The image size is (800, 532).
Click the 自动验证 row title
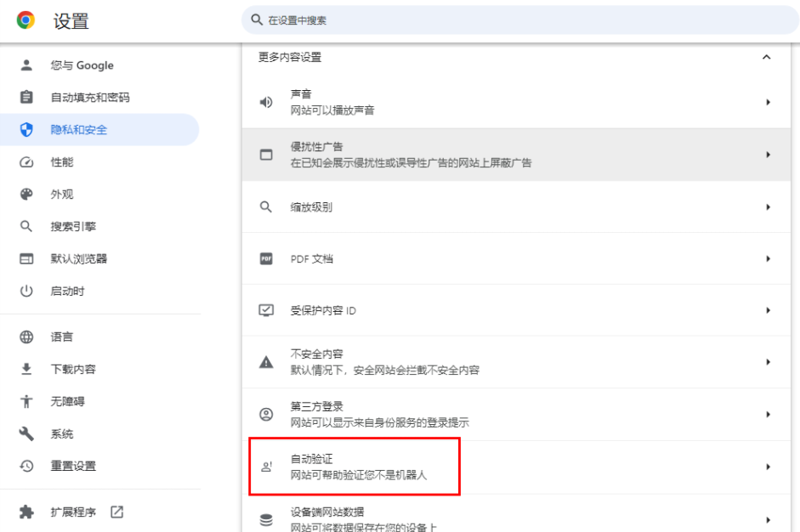coord(311,459)
